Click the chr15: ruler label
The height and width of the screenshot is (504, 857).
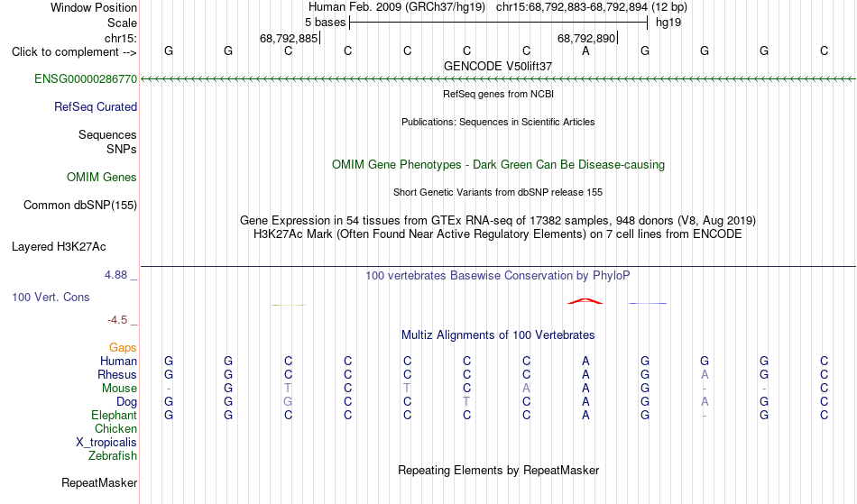pos(121,38)
